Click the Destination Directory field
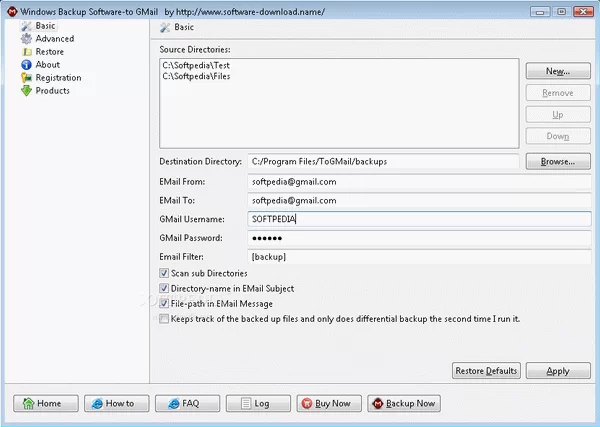This screenshot has width=600, height=427. click(x=383, y=161)
